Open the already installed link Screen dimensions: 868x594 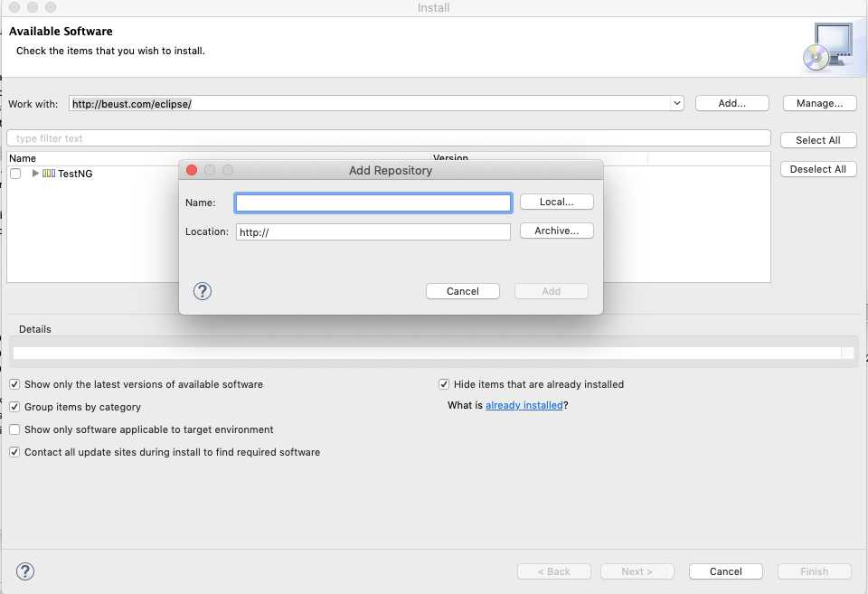524,405
